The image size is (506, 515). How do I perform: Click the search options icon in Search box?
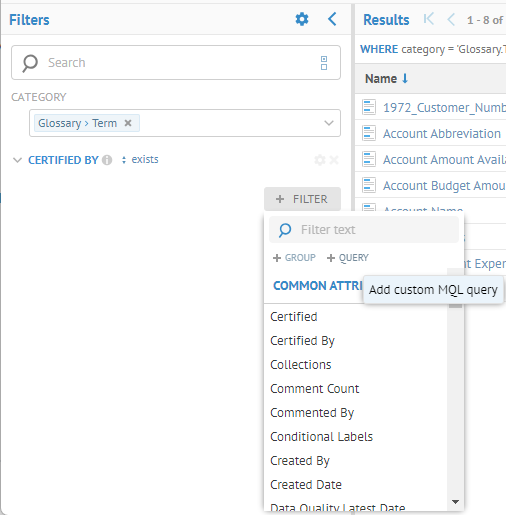click(324, 63)
